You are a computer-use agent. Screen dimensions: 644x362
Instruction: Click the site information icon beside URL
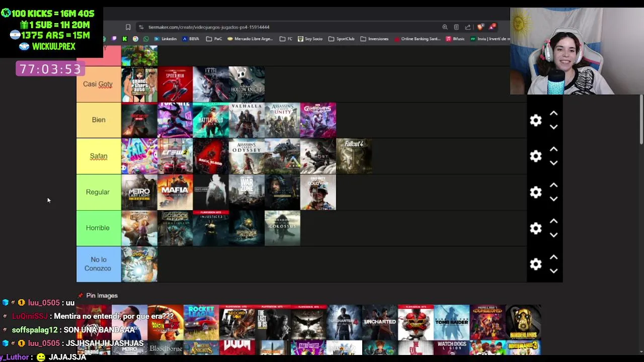tap(141, 27)
